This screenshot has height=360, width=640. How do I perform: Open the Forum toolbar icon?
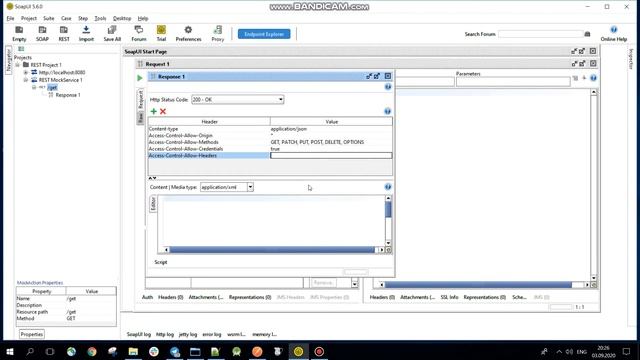point(139,33)
